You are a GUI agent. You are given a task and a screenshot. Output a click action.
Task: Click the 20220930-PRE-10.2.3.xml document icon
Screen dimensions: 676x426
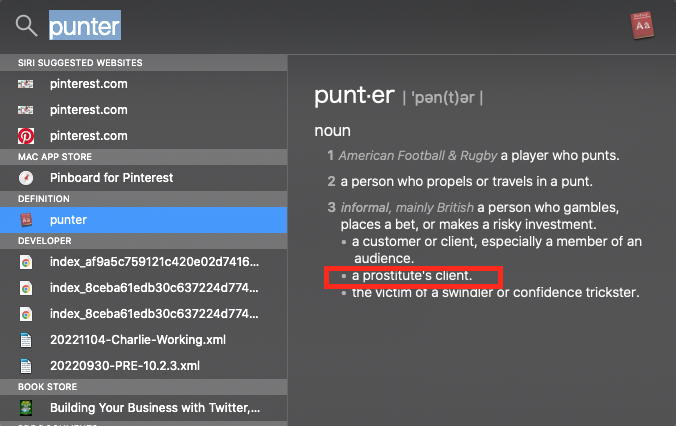pyautogui.click(x=26, y=365)
